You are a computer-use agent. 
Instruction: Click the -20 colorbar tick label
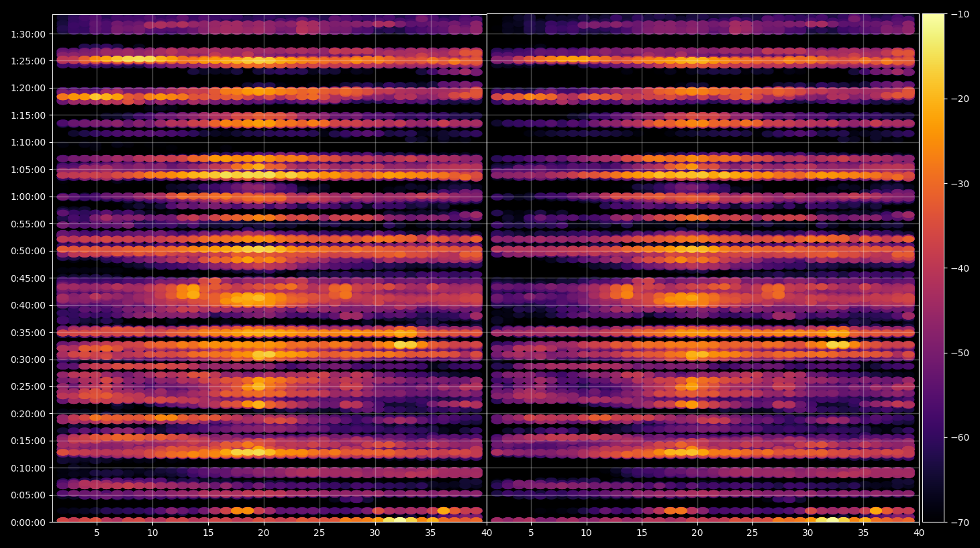coord(960,99)
